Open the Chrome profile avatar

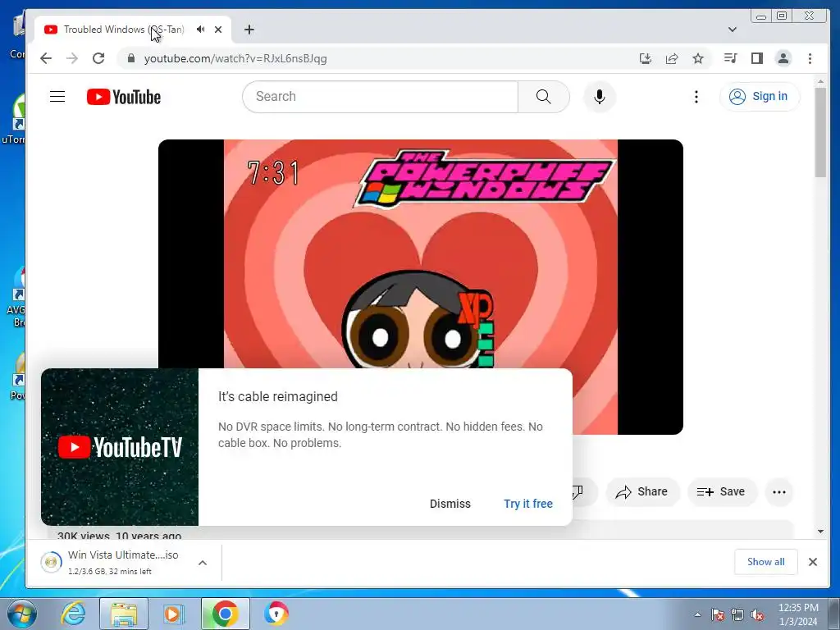pos(783,58)
